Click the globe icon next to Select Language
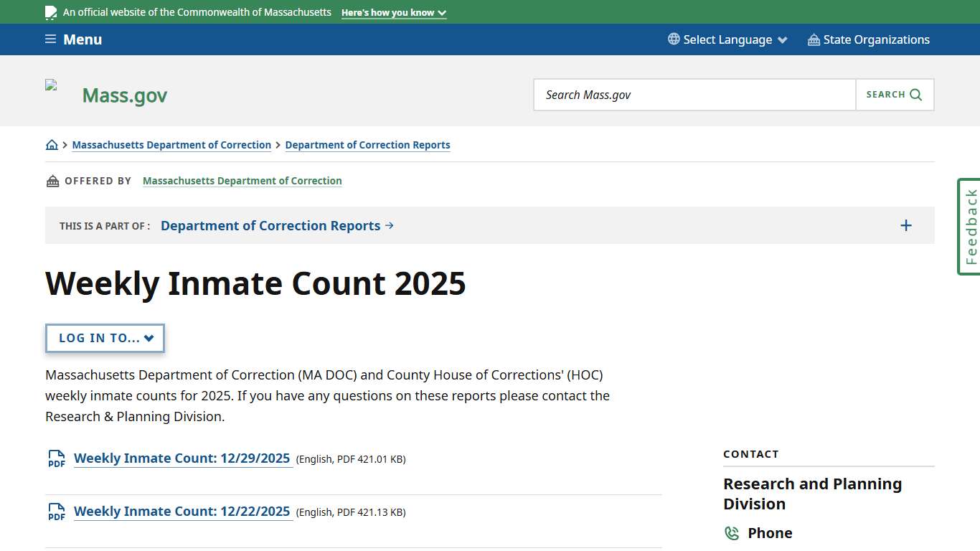This screenshot has height=551, width=980. [672, 39]
